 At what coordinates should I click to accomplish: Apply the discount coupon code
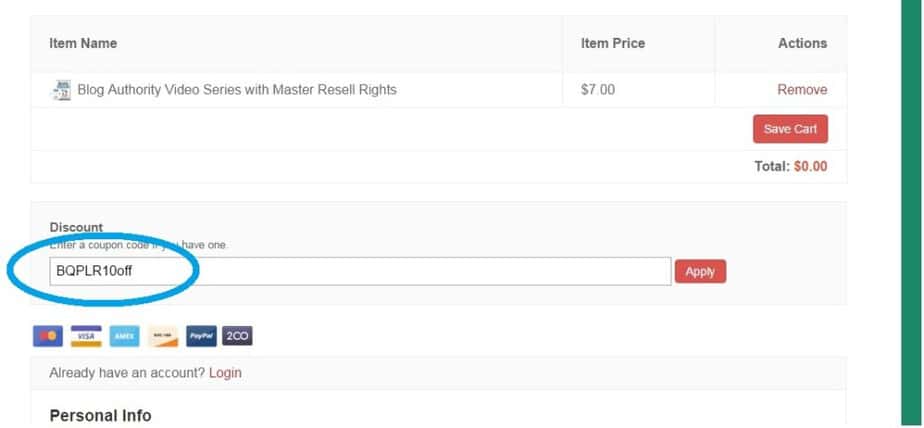click(x=700, y=271)
